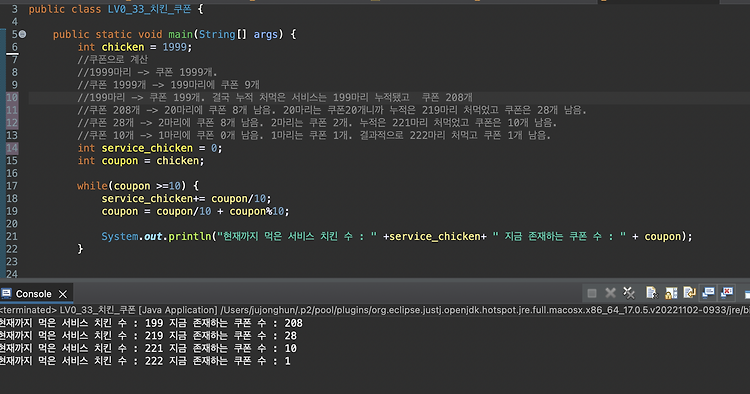
Task: Click "service_chicken+= coupon/10;" line
Action: pyautogui.click(x=186, y=198)
